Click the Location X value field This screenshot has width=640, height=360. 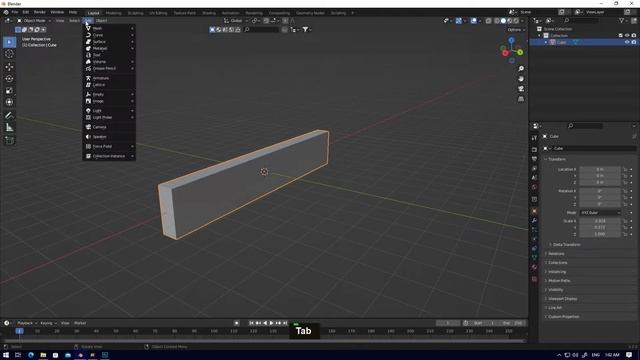point(600,169)
